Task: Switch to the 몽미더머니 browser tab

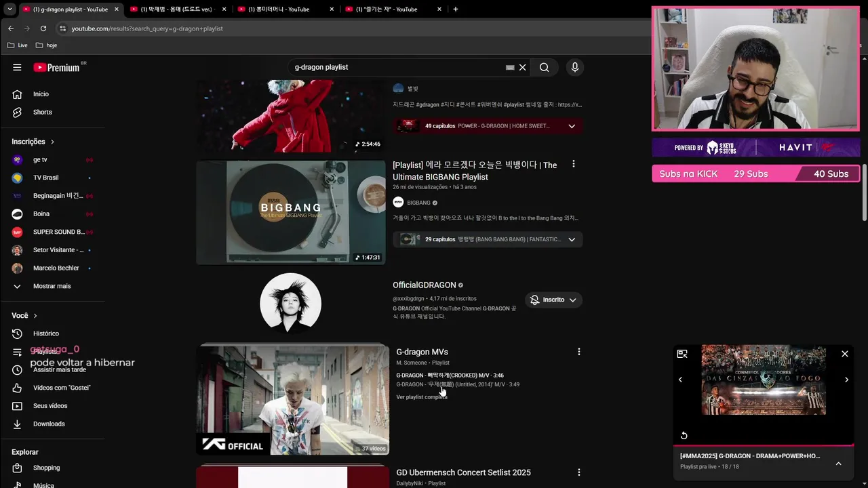Action: tap(285, 9)
